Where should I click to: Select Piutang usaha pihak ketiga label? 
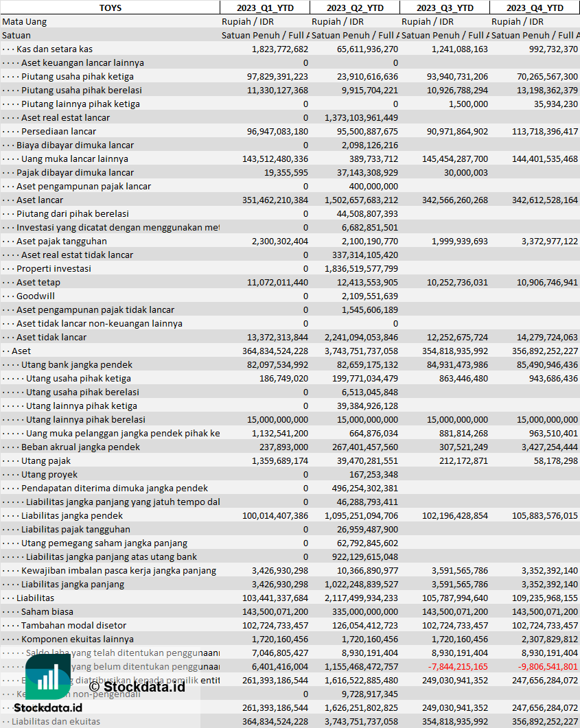[x=78, y=77]
